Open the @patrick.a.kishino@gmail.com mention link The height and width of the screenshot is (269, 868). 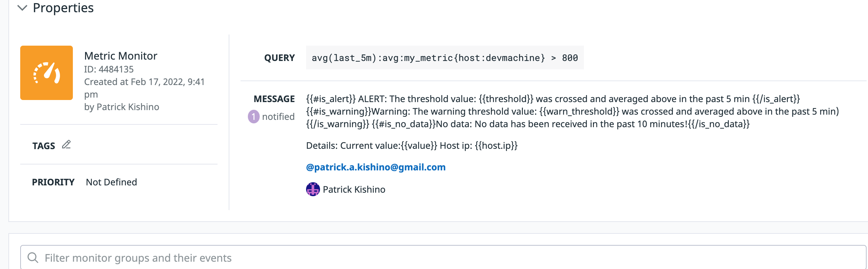click(x=376, y=167)
